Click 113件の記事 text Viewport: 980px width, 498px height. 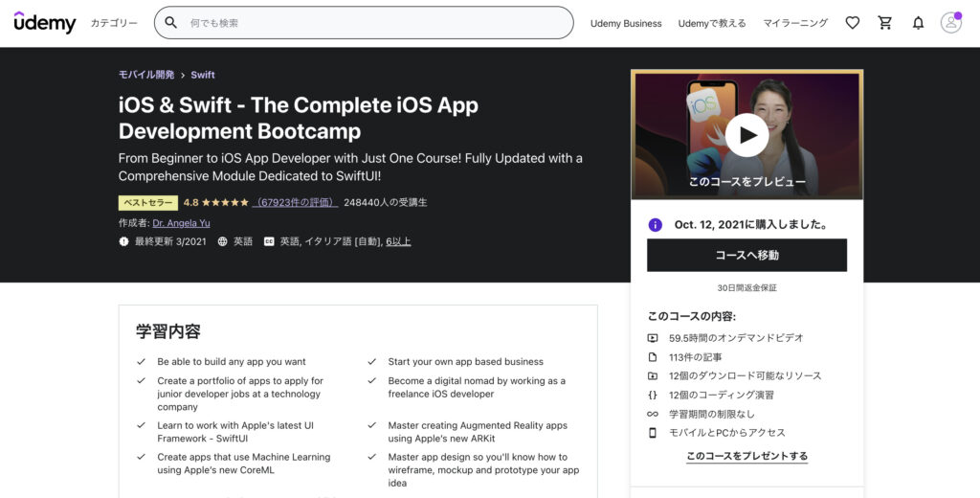(695, 357)
